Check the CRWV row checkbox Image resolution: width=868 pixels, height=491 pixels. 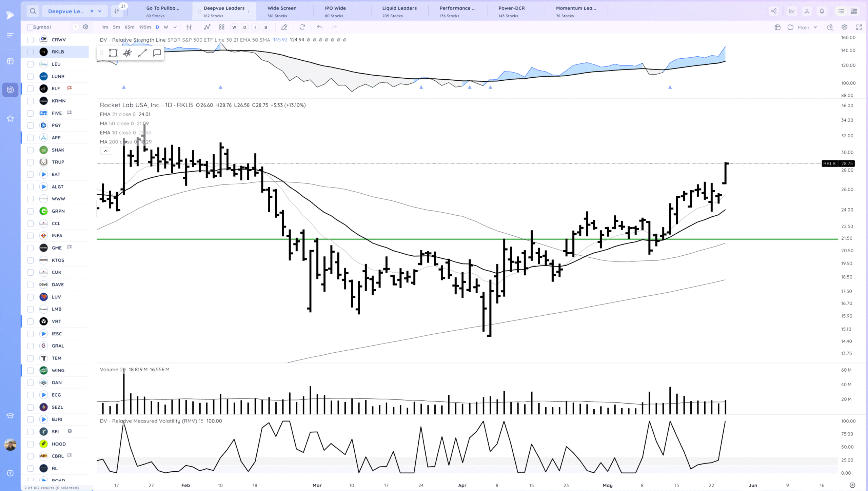[x=31, y=40]
